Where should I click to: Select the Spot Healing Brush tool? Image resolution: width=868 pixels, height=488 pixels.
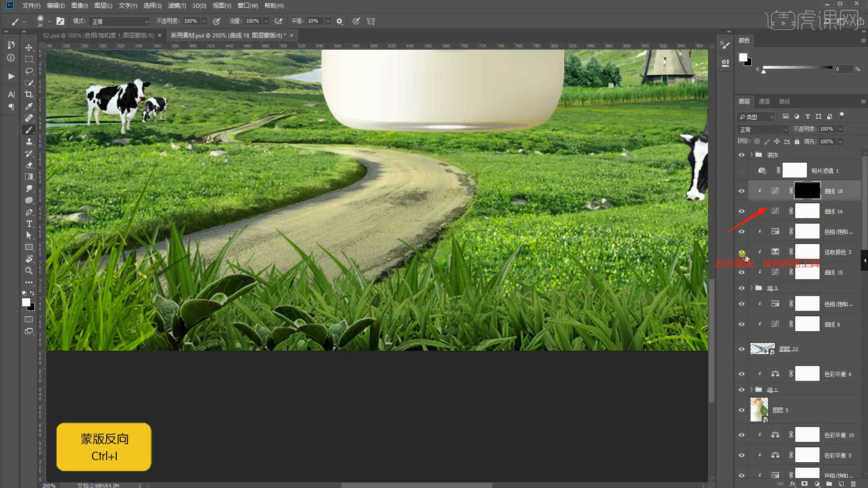29,118
